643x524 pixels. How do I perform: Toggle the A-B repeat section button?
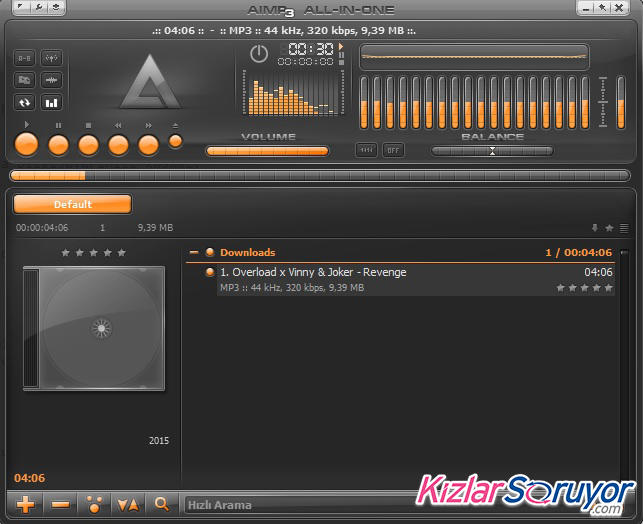[24, 58]
